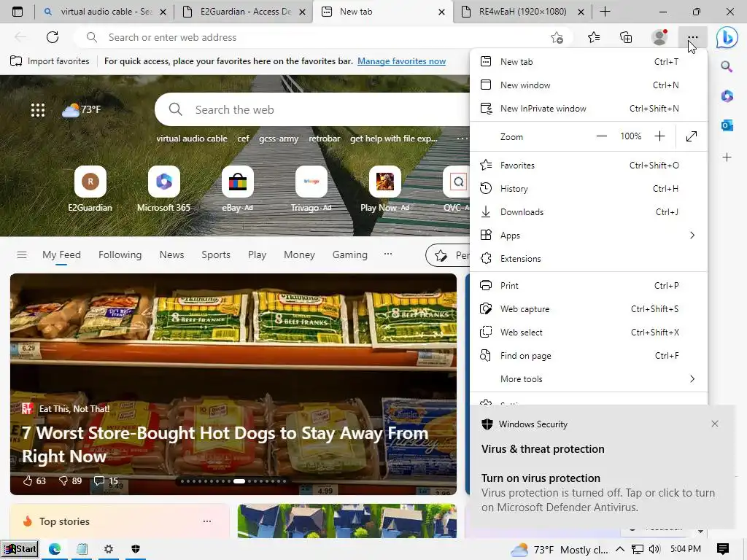Open comments on the hot dogs article
This screenshot has width=747, height=560.
pos(98,481)
